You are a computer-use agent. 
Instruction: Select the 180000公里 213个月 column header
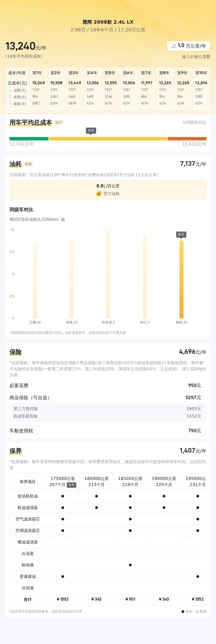97,481
